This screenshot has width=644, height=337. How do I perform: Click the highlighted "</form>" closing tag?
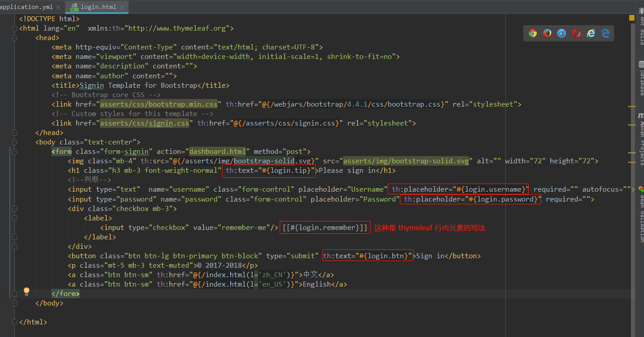pos(66,294)
